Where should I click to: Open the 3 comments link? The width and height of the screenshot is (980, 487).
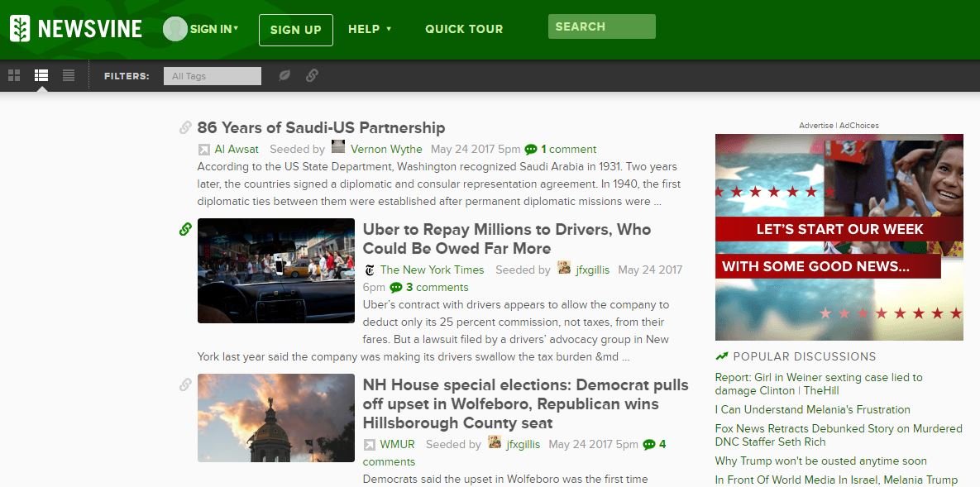coord(437,288)
